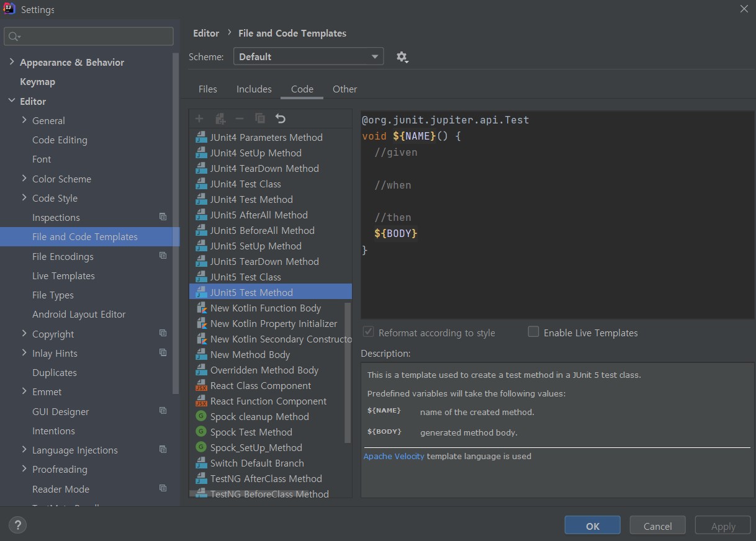Click the Spock cleanup Method green icon
Image resolution: width=756 pixels, height=541 pixels.
tap(201, 417)
